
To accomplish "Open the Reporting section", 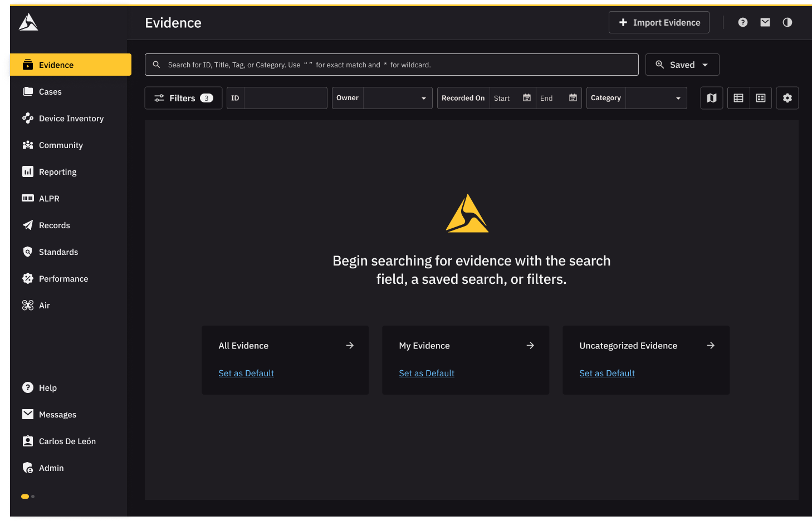I will [57, 171].
